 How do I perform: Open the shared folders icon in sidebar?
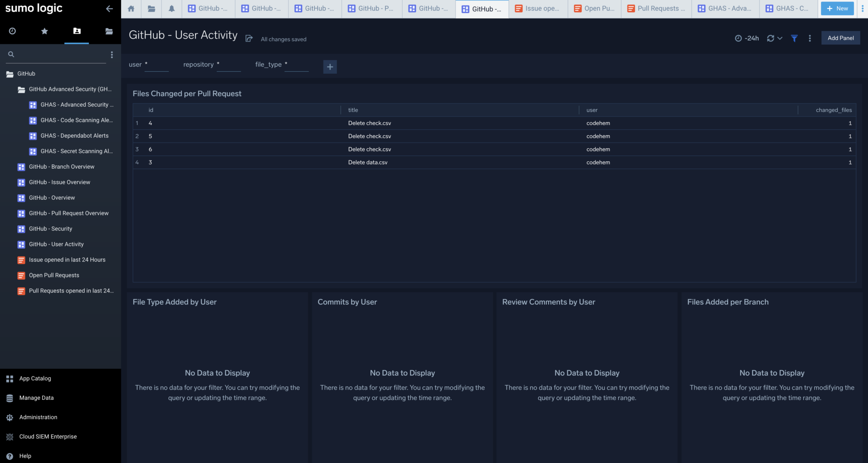(x=109, y=31)
